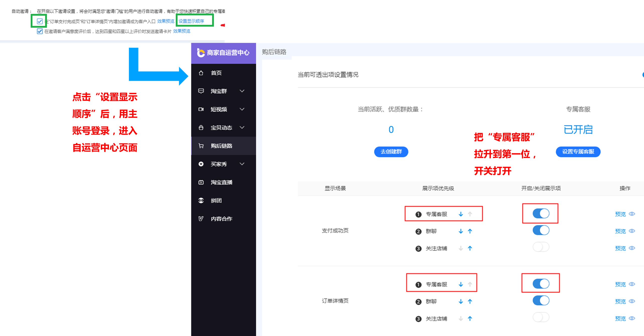Viewport: 644px width, 336px height.
Task: Open the 首页 menu item
Action: click(x=216, y=73)
